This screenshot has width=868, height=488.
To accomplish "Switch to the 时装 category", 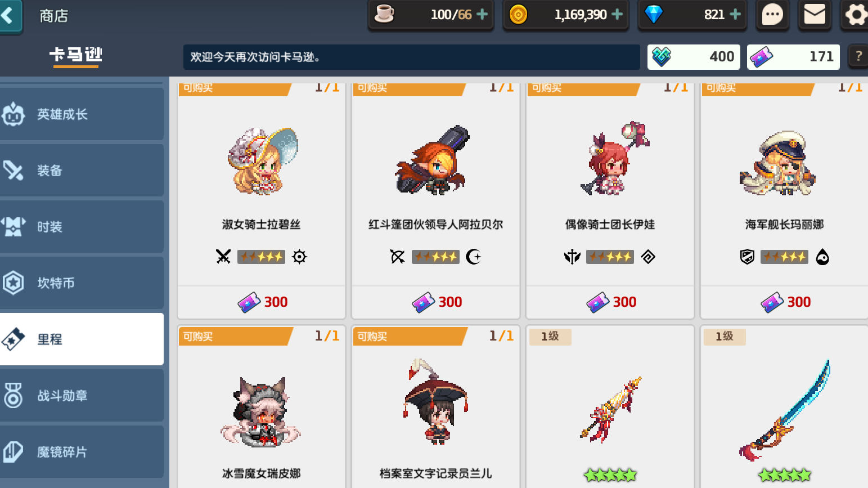I will point(82,227).
